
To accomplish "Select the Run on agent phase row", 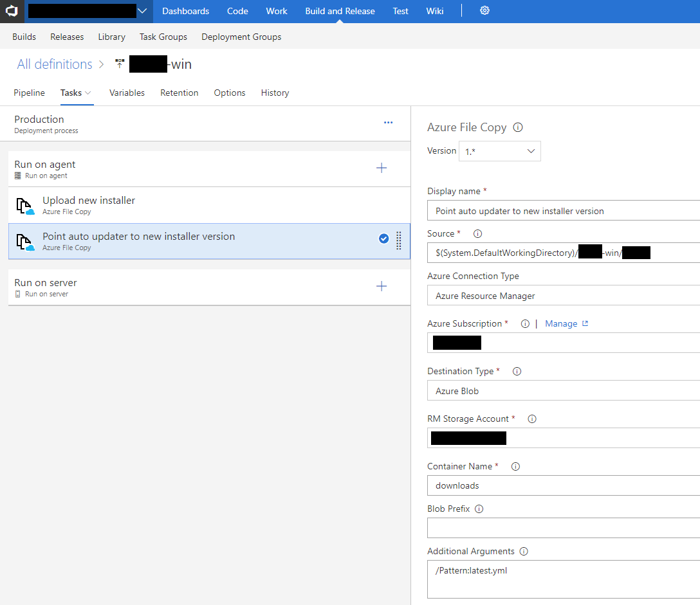I will (209, 169).
